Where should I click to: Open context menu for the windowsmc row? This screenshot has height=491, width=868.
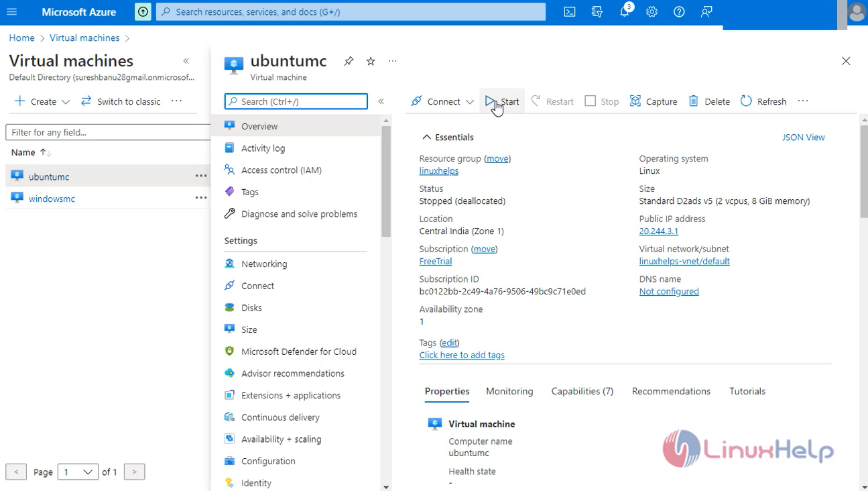click(200, 198)
